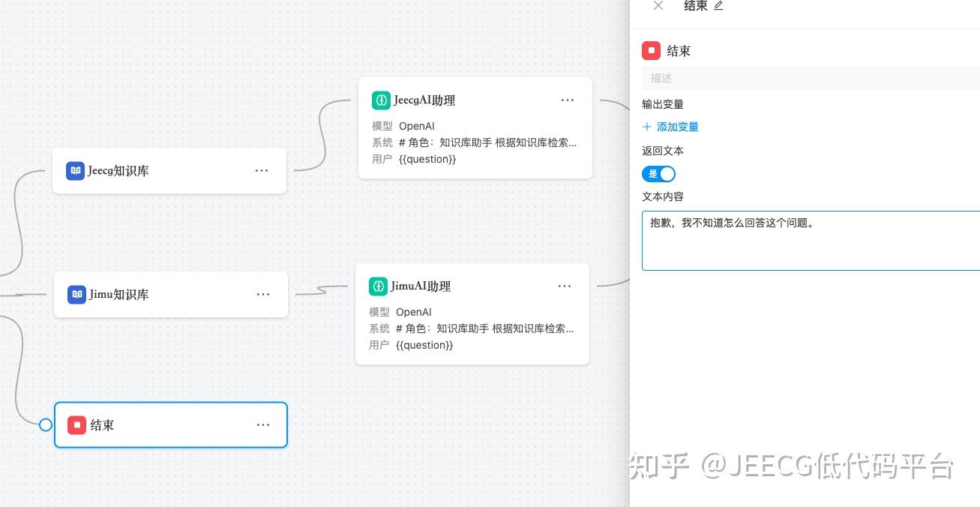Image resolution: width=980 pixels, height=507 pixels.
Task: Open the JimuAI助理 node more menu
Action: 565,286
